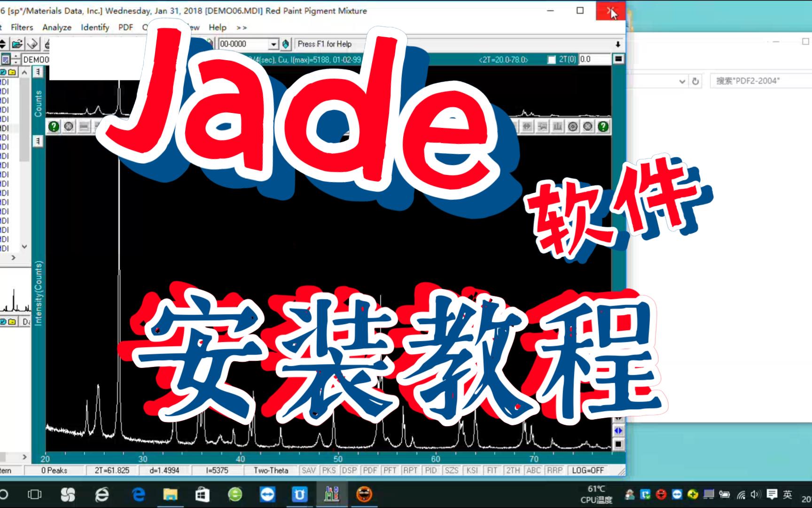
Task: Click the file list notepad icon
Action: [x=5, y=59]
